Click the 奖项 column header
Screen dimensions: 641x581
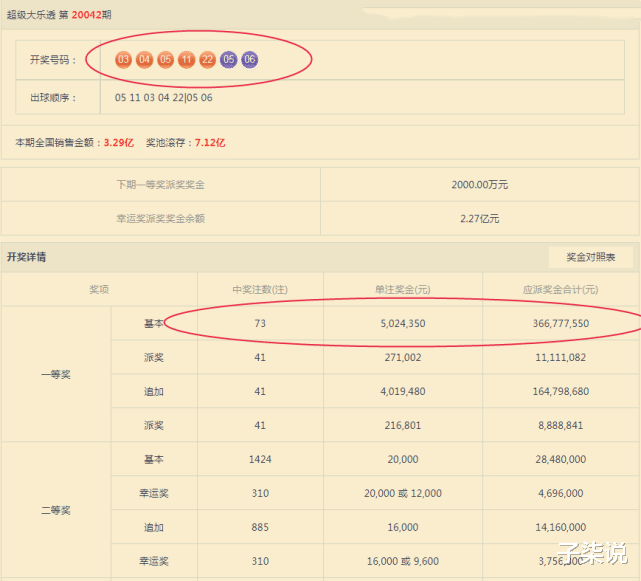click(99, 289)
